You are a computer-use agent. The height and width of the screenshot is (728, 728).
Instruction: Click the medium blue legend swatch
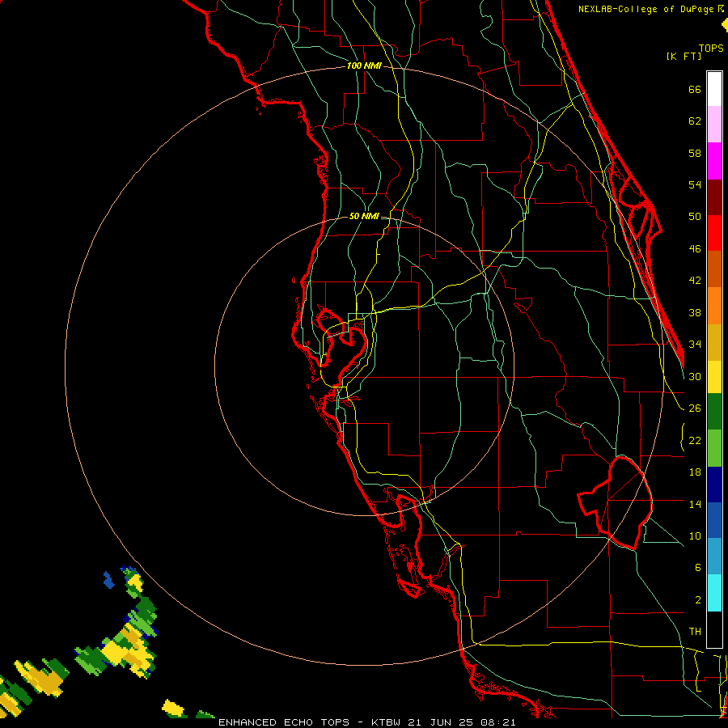coord(714,520)
